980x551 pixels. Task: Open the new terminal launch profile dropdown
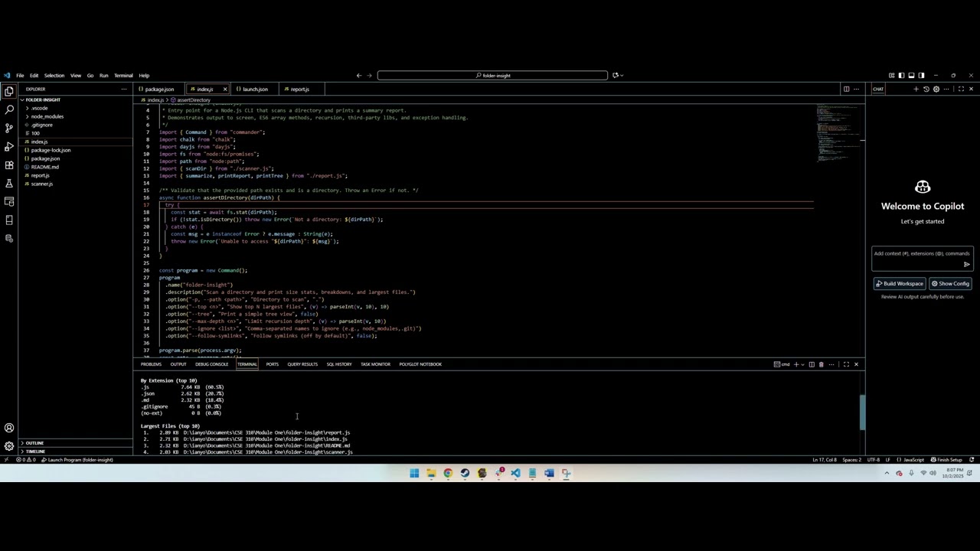coord(803,364)
